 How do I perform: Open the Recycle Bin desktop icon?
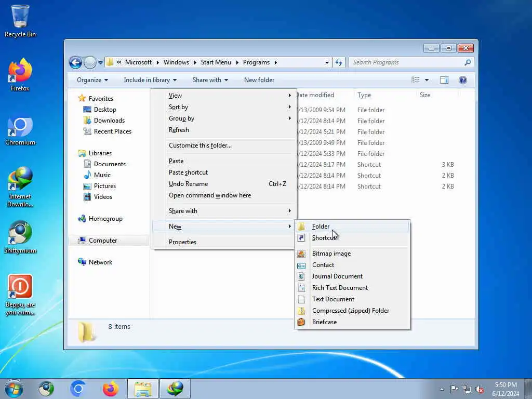tap(20, 20)
